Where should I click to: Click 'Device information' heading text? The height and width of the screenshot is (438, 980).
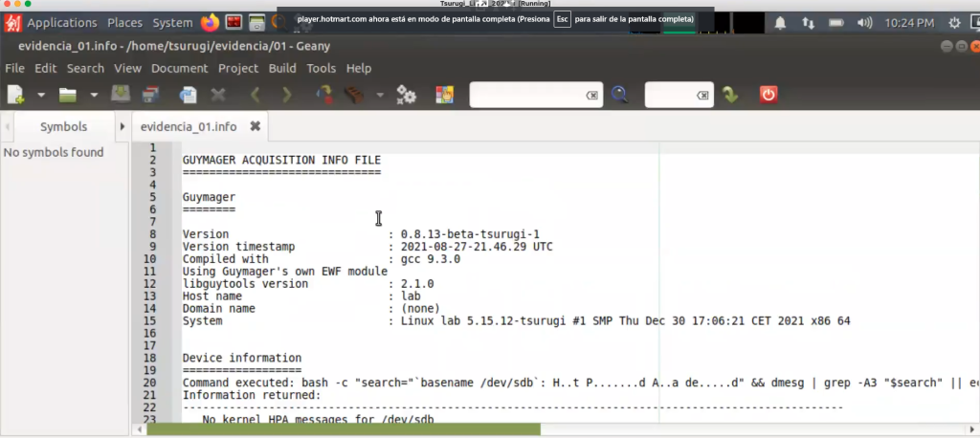242,358
